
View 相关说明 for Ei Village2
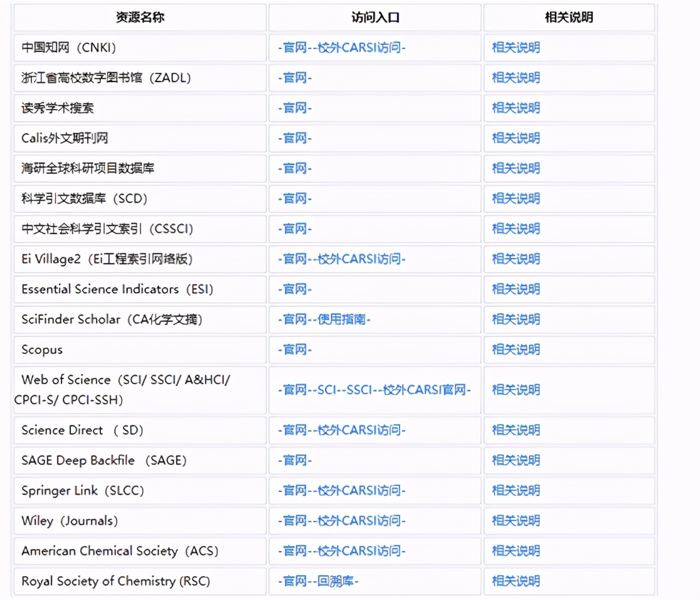(x=516, y=259)
